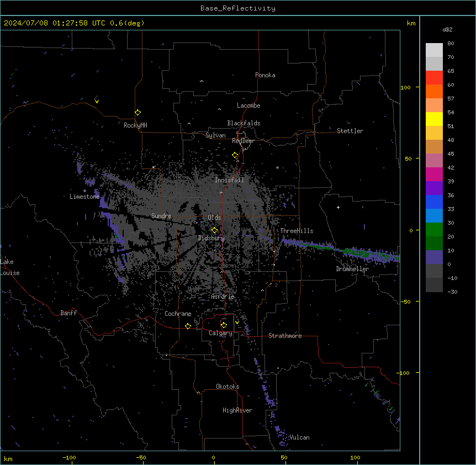Click the Blackfalds town label

[x=244, y=123]
